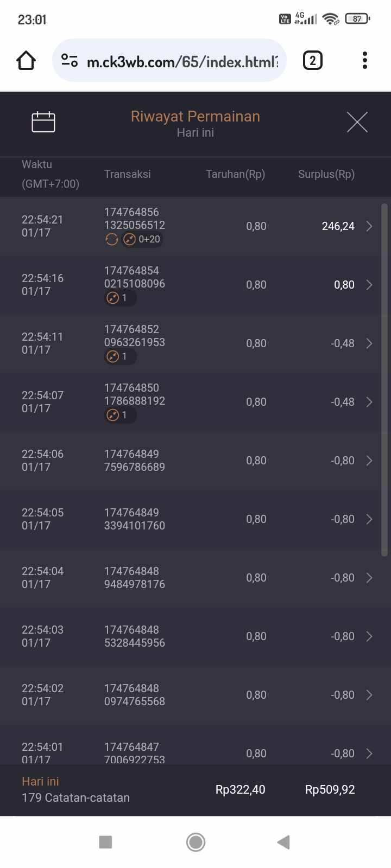
Task: Click the 0+20 free spin badge
Action: click(x=142, y=239)
